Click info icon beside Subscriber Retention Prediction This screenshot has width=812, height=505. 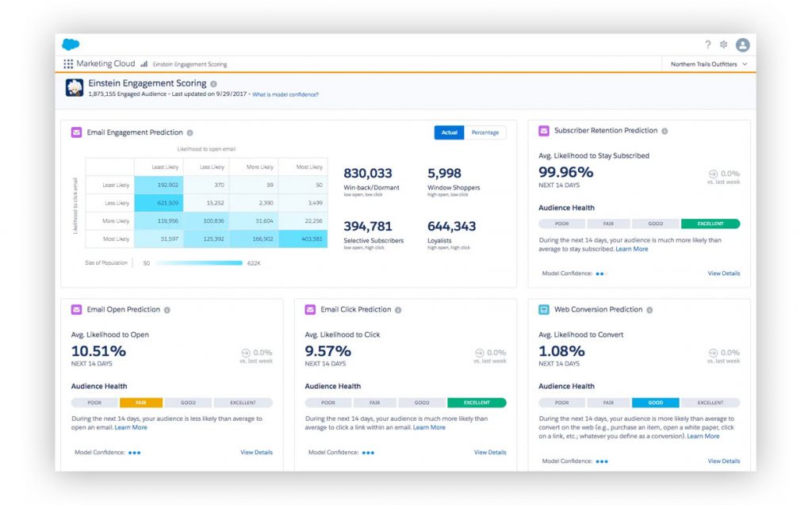tap(665, 131)
